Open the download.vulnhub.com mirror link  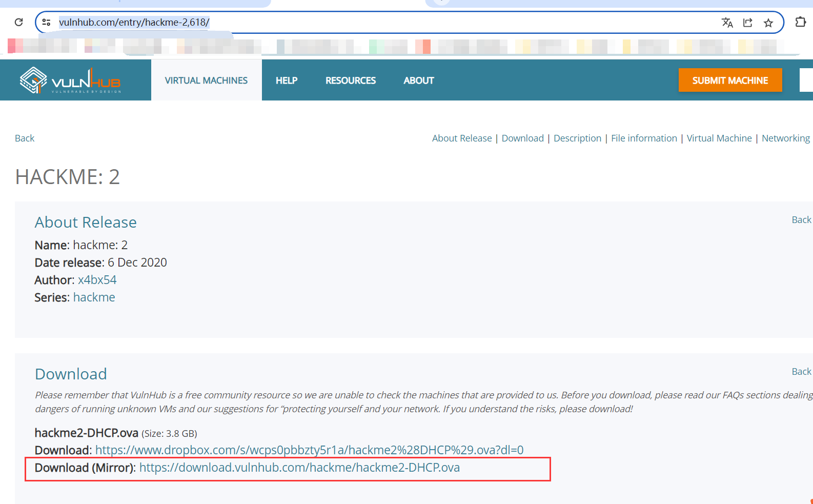[x=299, y=468]
